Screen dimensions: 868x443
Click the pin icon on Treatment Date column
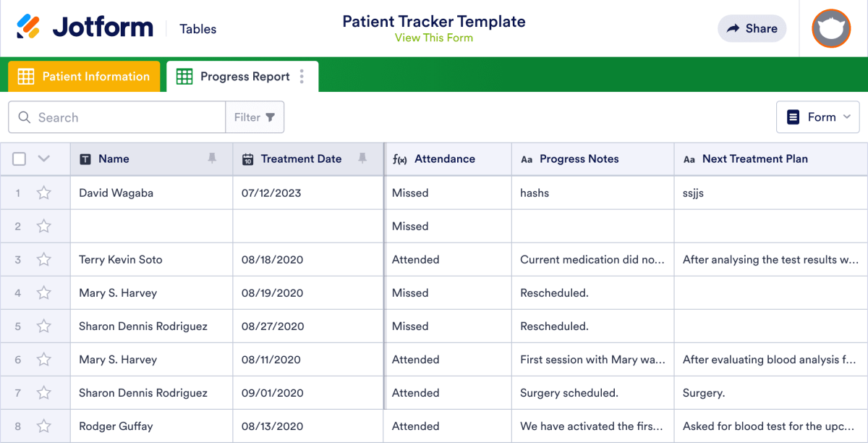coord(362,158)
